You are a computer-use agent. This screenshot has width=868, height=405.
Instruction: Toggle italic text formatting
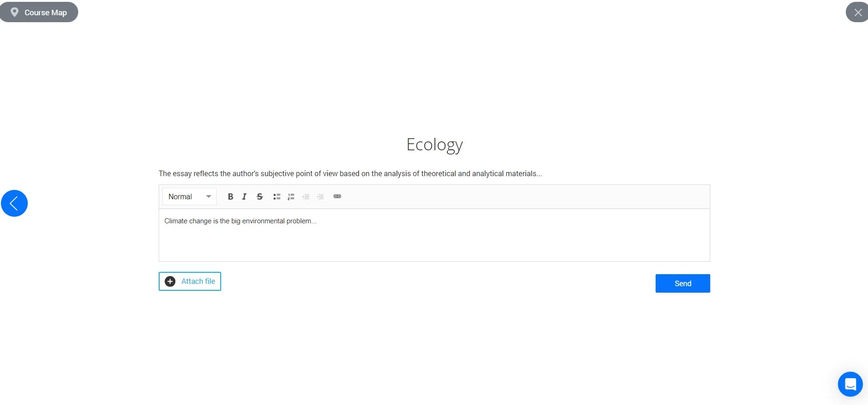tap(244, 196)
